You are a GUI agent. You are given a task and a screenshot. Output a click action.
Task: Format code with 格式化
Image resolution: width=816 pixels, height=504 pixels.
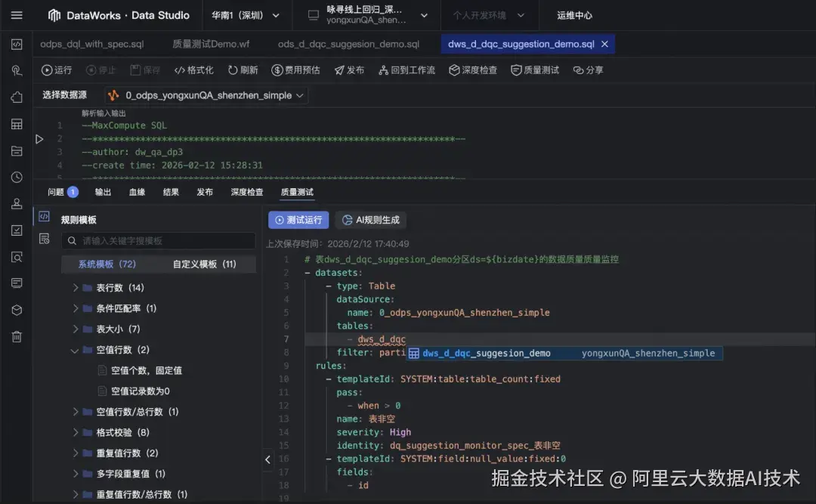[x=194, y=70]
